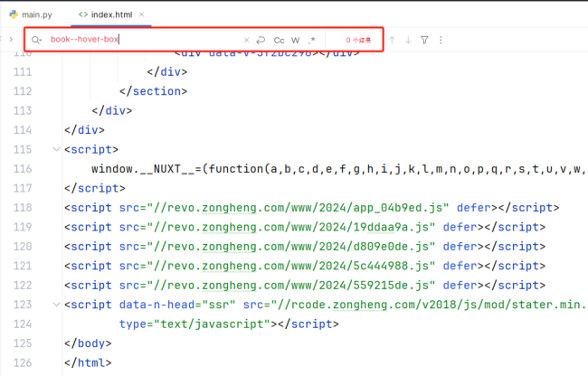Click line number 116 in gutter
This screenshot has width=588, height=376.
[23, 169]
